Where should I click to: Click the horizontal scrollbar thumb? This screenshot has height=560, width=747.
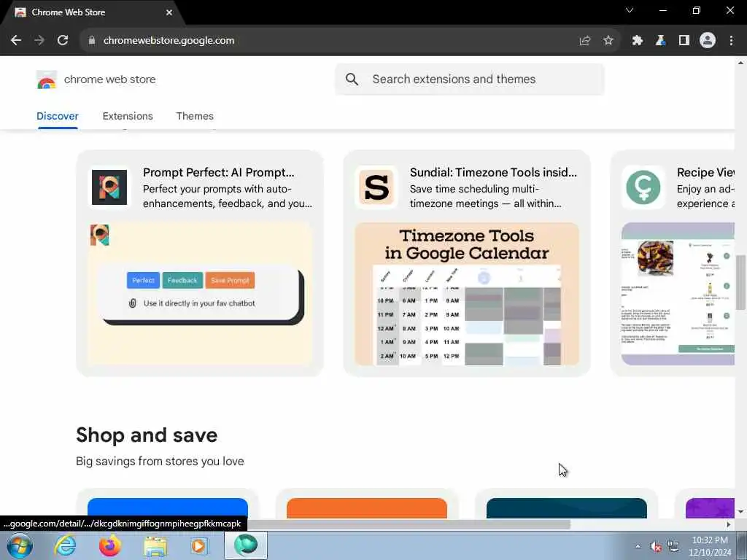click(407, 524)
